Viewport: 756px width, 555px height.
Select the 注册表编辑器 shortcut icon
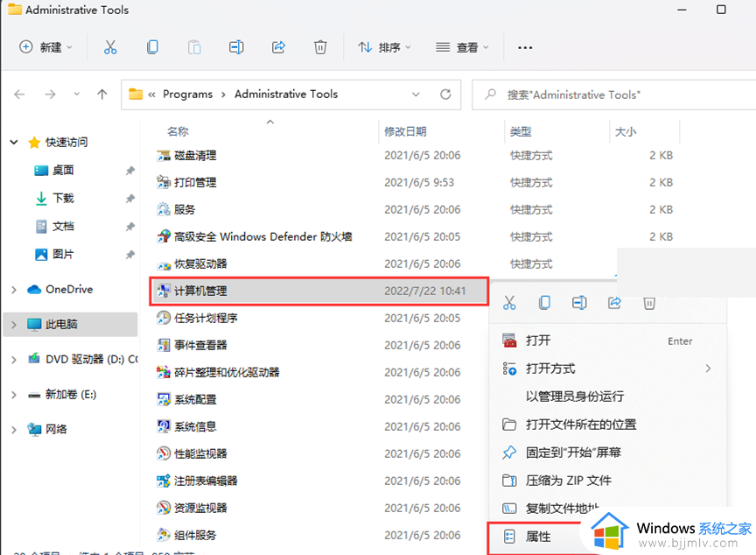(164, 481)
